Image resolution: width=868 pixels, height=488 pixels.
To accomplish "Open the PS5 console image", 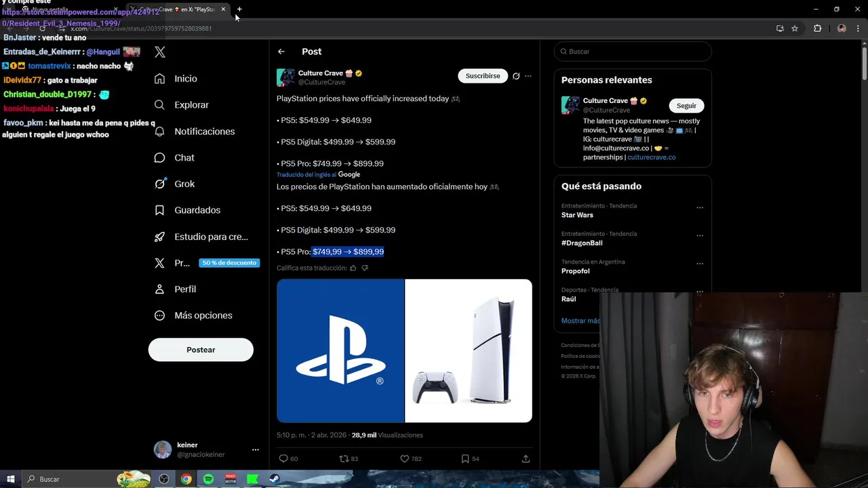I will 469,351.
